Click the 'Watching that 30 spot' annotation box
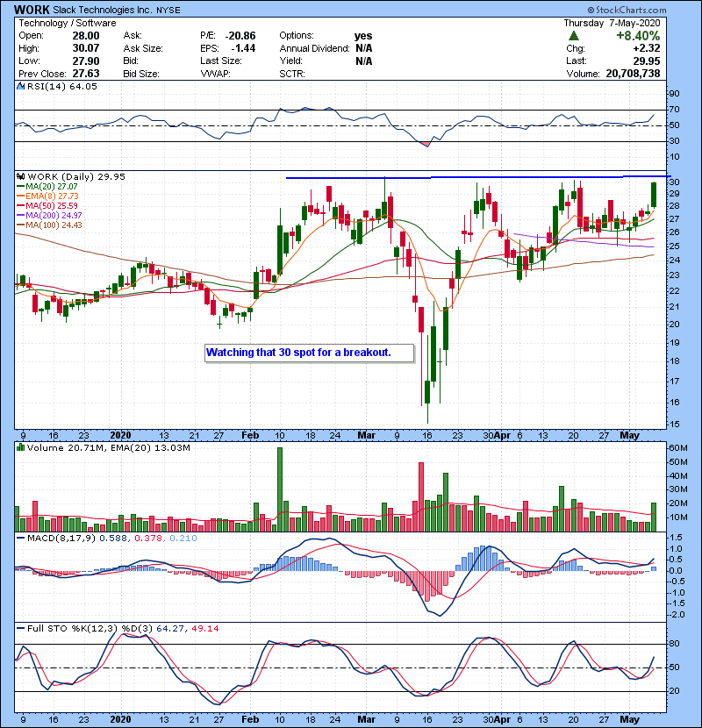Viewport: 702px width, 728px height. tap(310, 353)
